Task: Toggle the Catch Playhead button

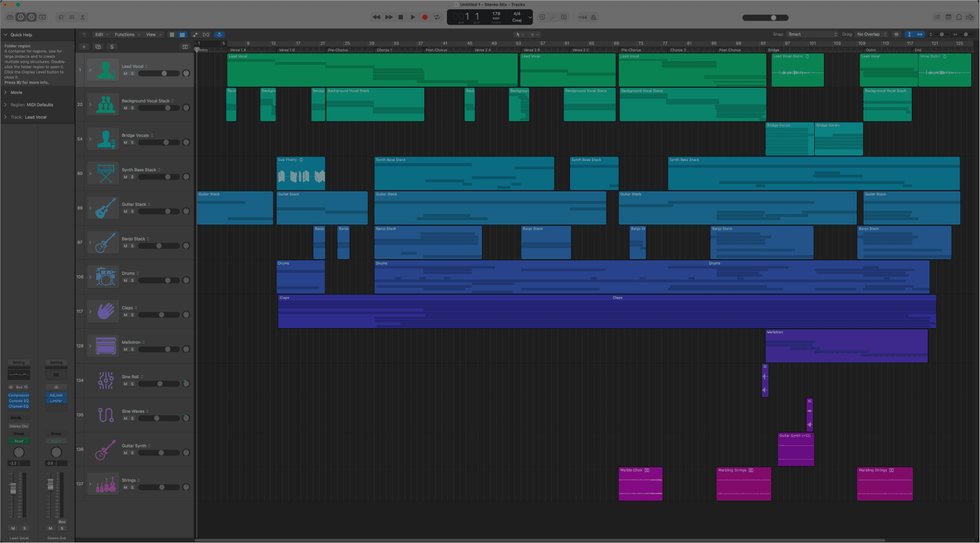Action: tap(219, 35)
